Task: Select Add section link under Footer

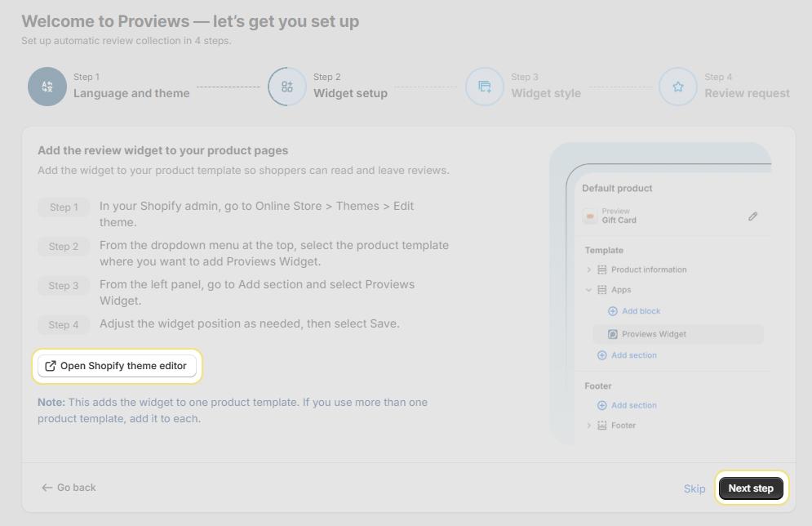Action: pos(634,405)
